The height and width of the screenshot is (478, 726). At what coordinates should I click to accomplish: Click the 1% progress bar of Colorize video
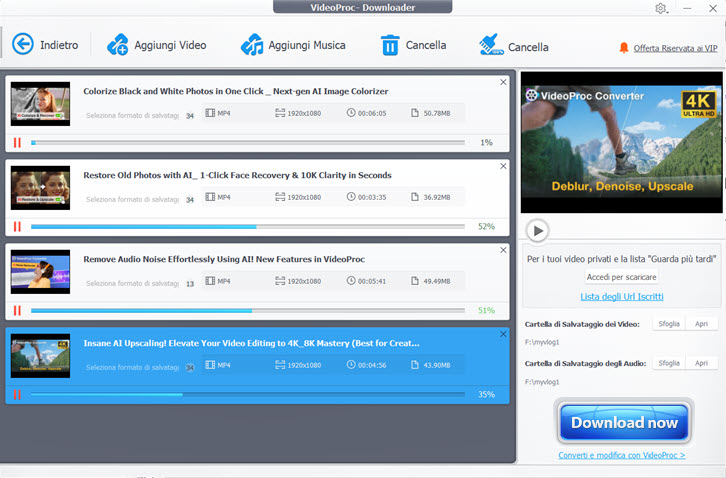(x=248, y=143)
